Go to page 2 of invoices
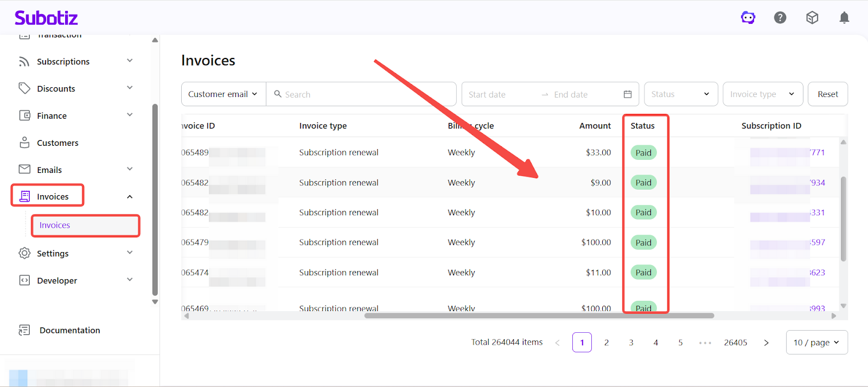Screen dimensions: 868x387 [607, 343]
